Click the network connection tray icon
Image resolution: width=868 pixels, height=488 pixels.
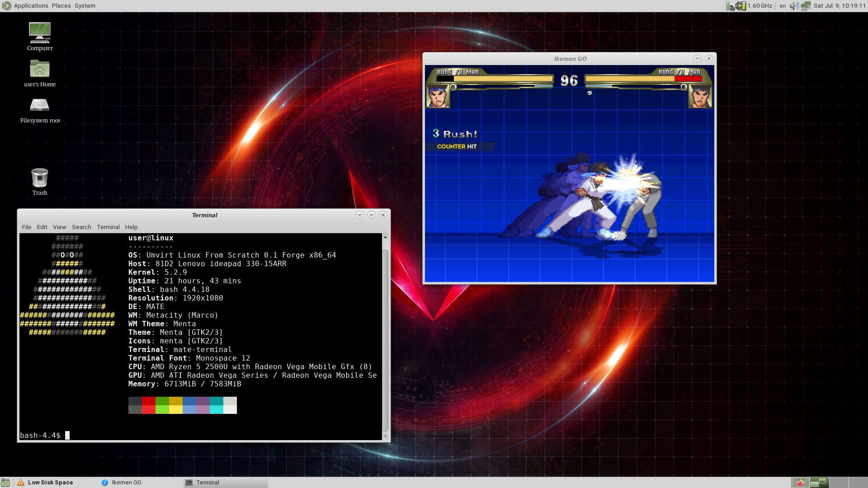(806, 6)
